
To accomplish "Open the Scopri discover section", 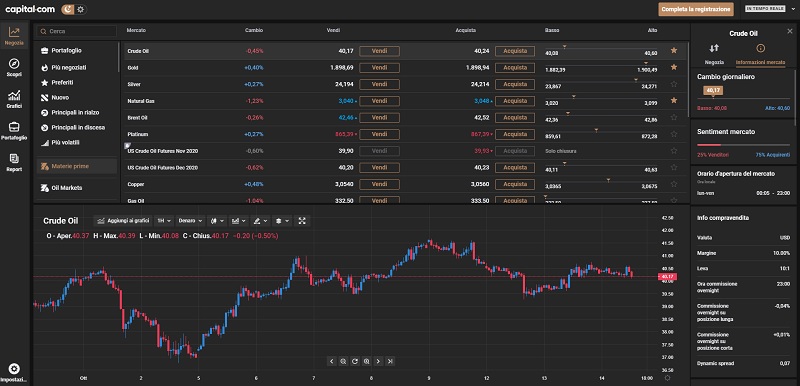I will point(14,67).
